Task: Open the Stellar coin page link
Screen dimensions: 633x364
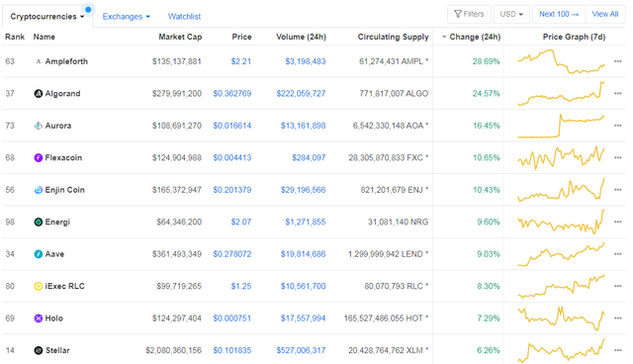Action: (57, 350)
